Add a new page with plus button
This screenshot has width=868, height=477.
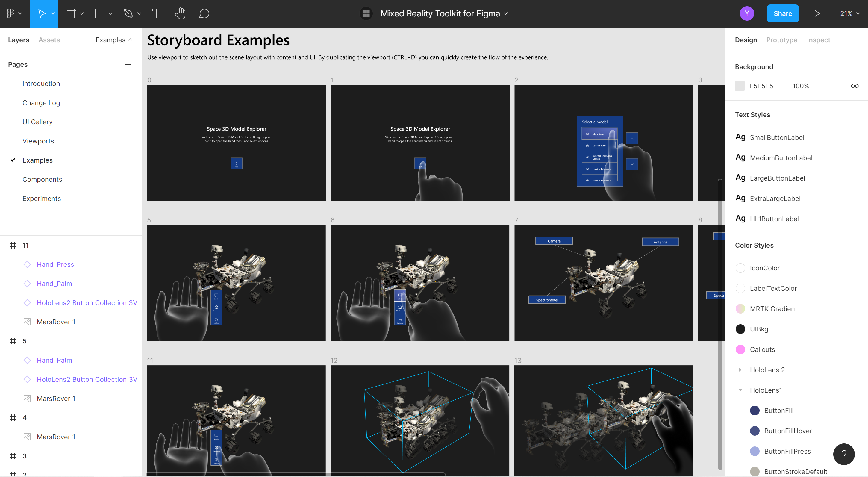pos(128,64)
